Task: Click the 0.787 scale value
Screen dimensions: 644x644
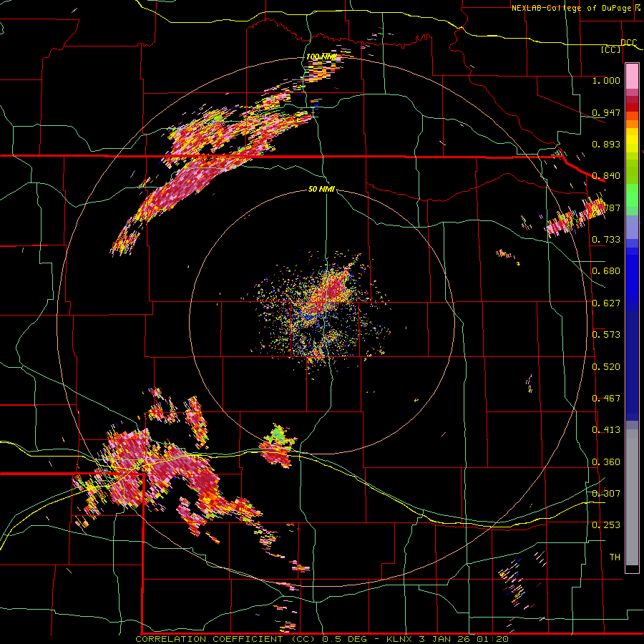Action: (606, 208)
